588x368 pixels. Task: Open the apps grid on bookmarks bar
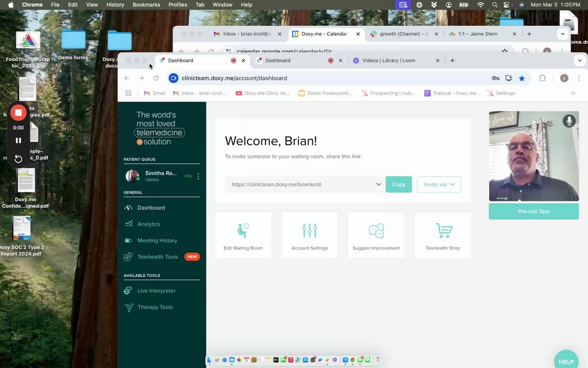pos(128,93)
